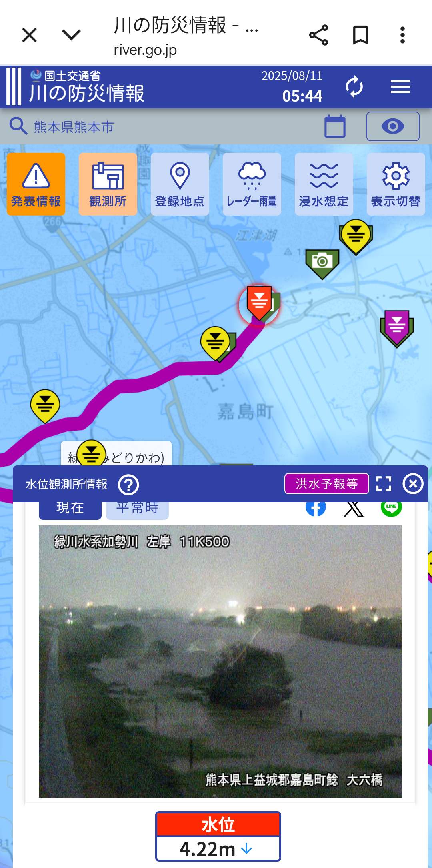
Task: Share the camera image on LINE
Action: tap(391, 507)
